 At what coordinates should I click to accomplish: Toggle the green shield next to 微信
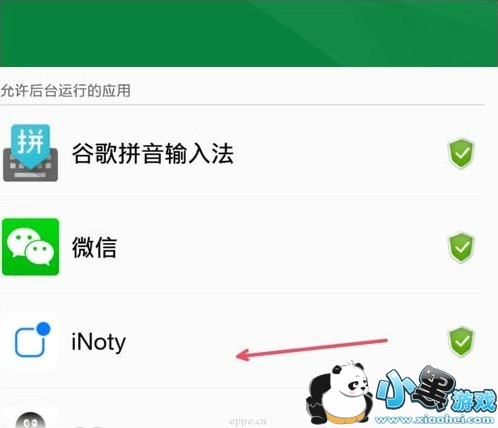click(x=461, y=247)
